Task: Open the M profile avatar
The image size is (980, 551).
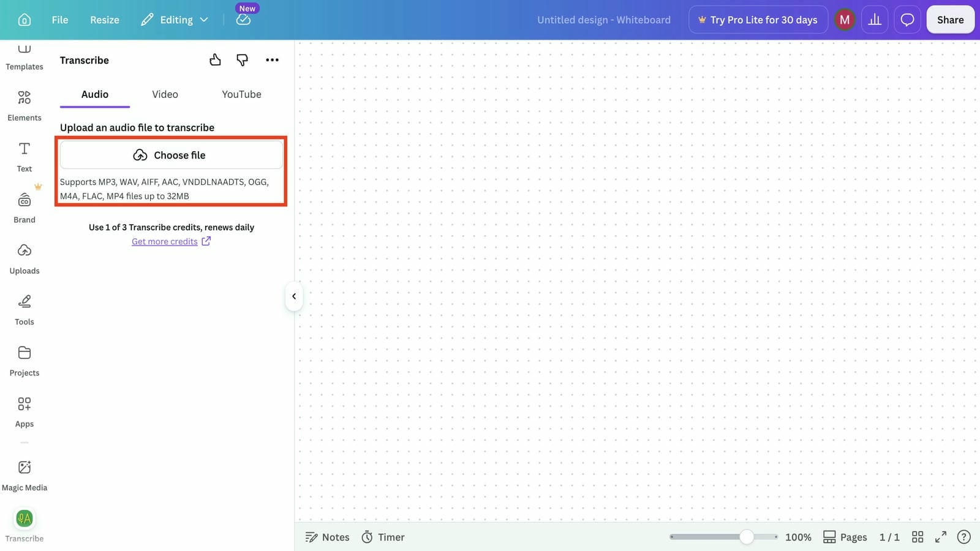Action: click(x=845, y=20)
